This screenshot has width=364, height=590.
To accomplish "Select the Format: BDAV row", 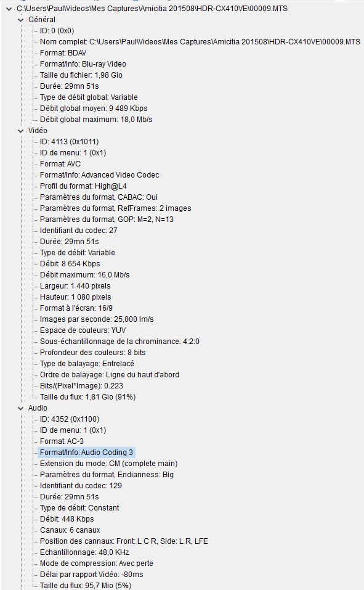I will [x=63, y=53].
